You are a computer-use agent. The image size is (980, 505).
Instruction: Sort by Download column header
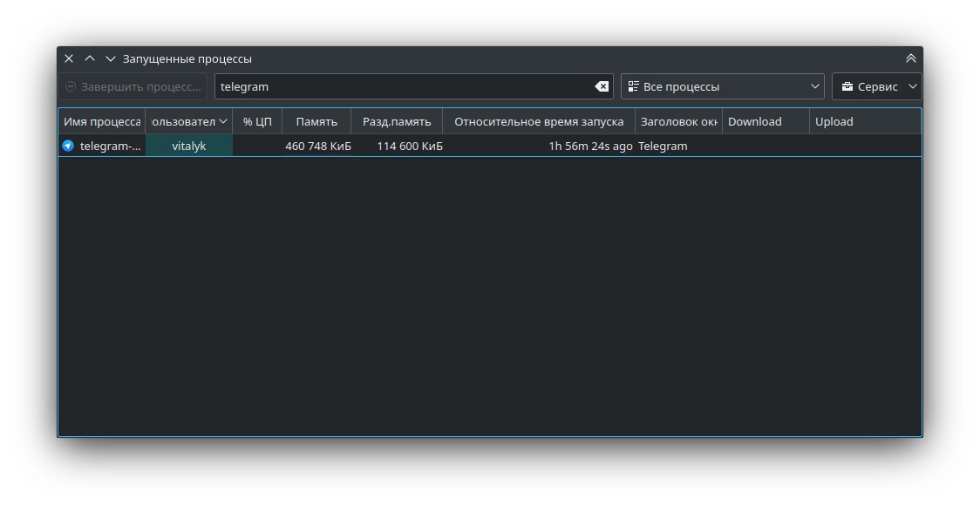766,121
